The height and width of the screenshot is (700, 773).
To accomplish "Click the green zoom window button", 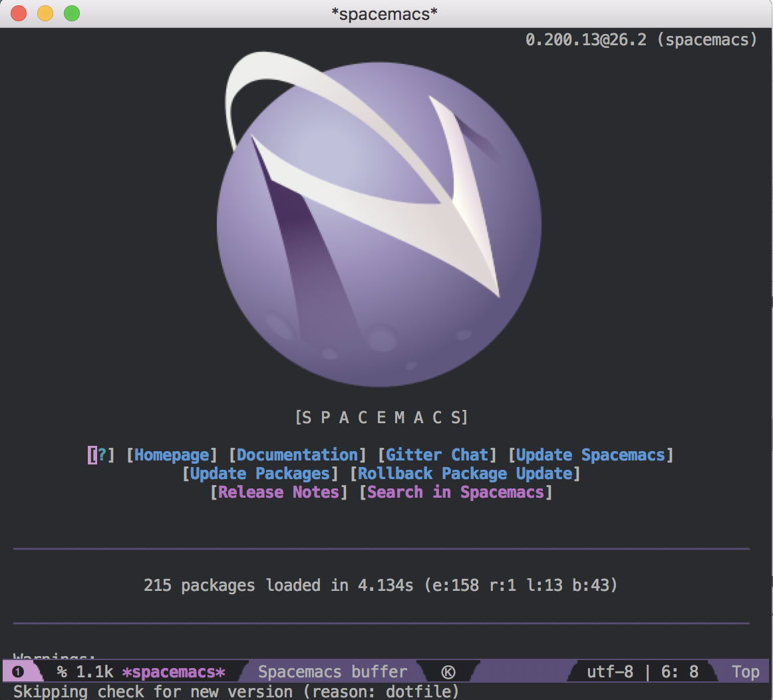I will point(72,13).
